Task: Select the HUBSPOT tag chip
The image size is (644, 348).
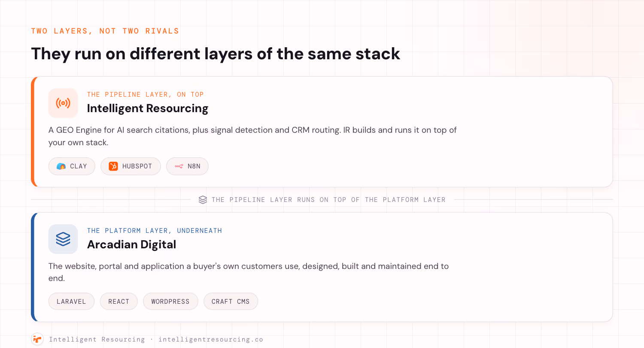Action: coord(131,166)
